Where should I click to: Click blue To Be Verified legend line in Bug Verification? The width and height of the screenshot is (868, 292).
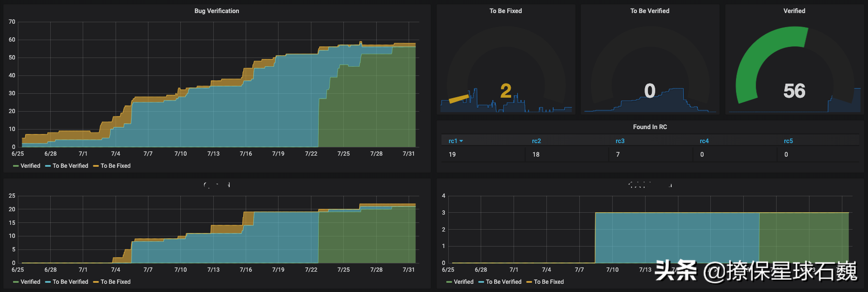click(x=48, y=166)
